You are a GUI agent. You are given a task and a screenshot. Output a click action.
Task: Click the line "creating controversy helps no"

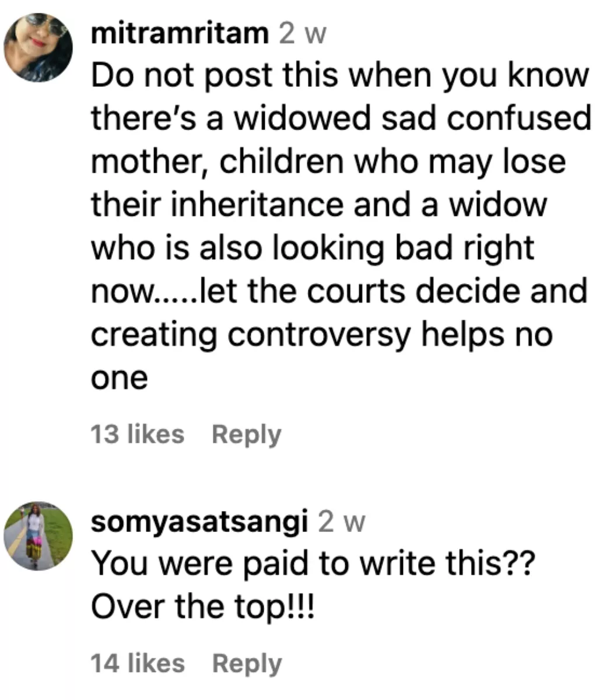tap(321, 334)
